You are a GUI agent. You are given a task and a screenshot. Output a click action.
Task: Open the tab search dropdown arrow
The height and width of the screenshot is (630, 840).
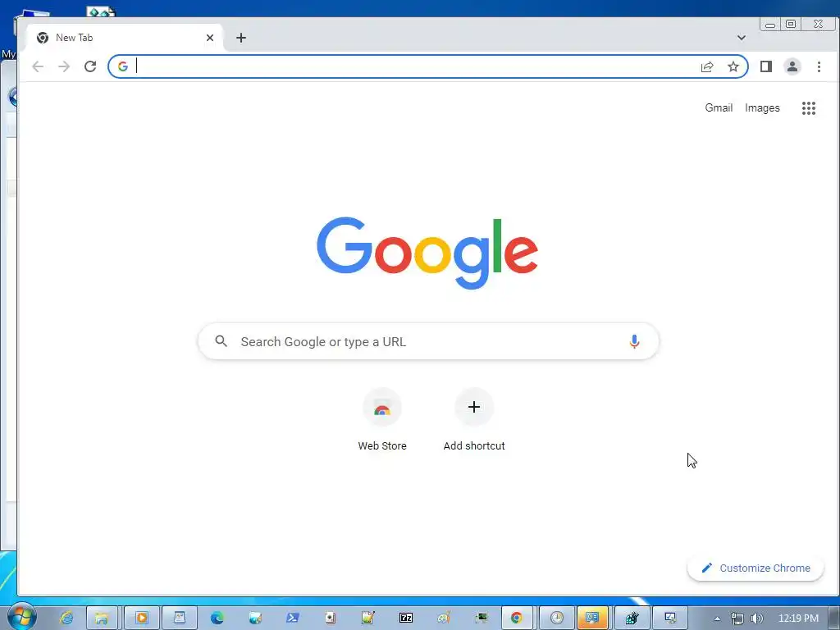coord(742,38)
